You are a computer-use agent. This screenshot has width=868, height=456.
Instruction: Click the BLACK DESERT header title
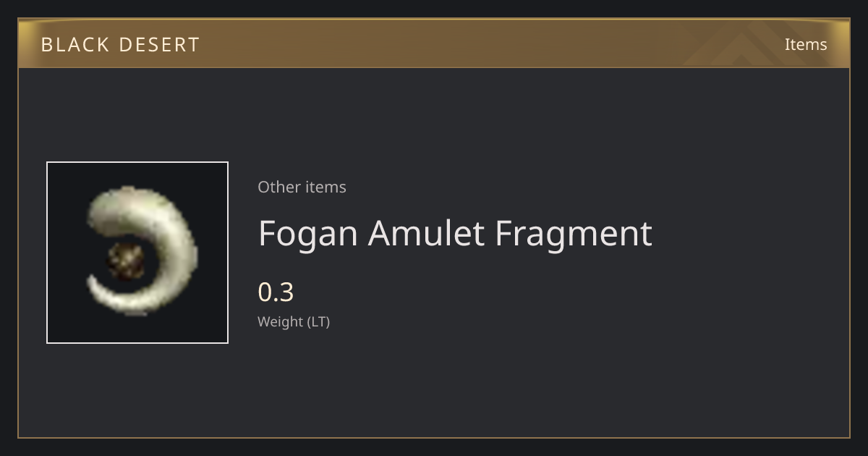coord(120,45)
